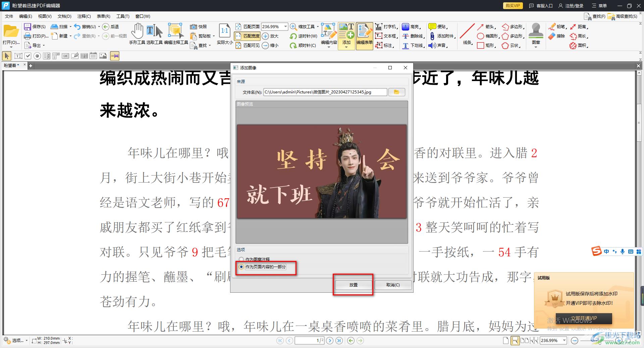The width and height of the screenshot is (644, 348).
Task: Activate the Edit Form tool (编辑表单)
Action: point(364,36)
